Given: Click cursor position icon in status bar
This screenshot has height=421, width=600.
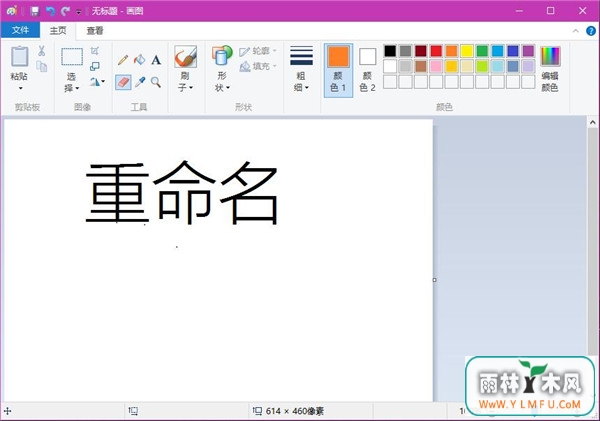Looking at the screenshot, I should click(8, 411).
